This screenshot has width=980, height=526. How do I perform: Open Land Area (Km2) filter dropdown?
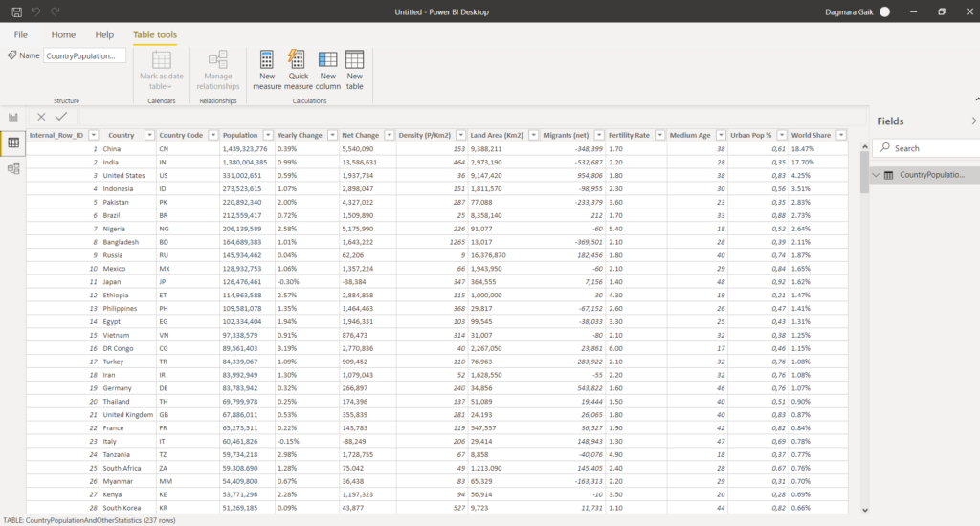533,135
